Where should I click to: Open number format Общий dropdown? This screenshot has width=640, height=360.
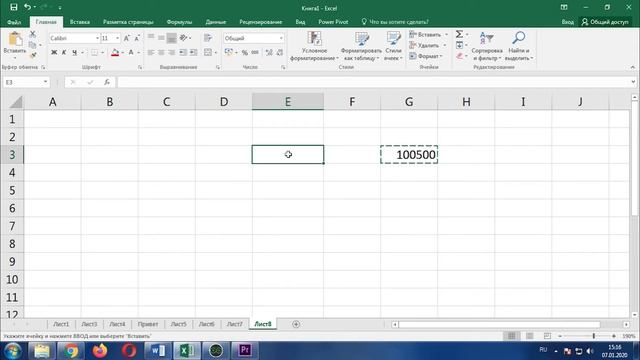tap(281, 38)
